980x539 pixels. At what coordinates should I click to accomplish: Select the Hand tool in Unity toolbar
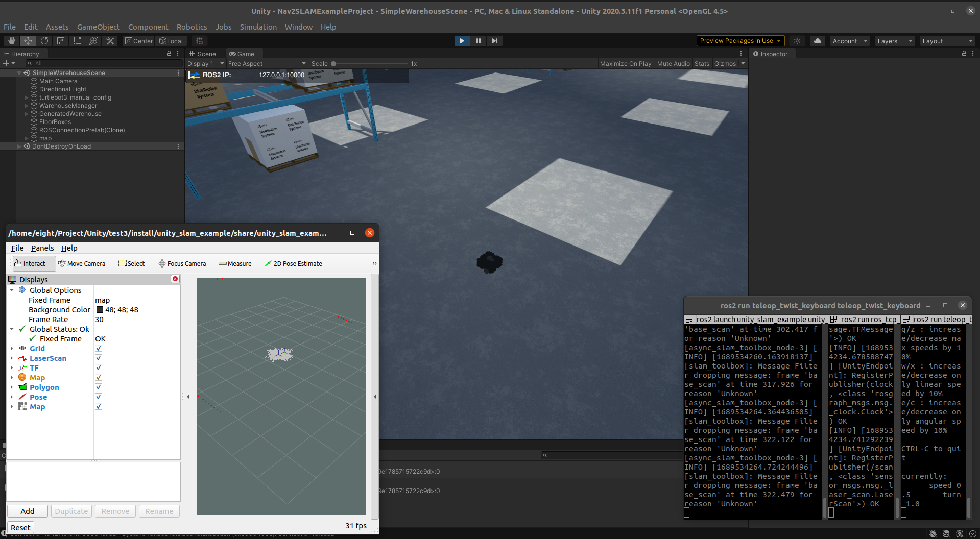12,41
